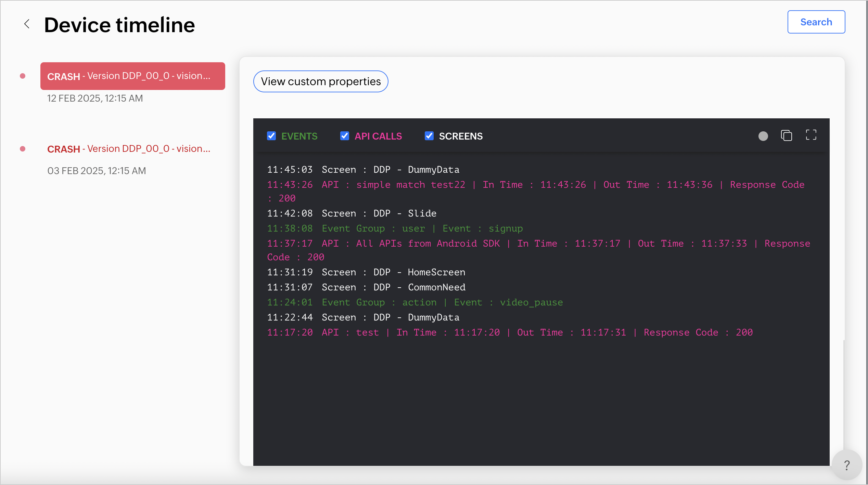The width and height of the screenshot is (868, 485).
Task: Click the dot marker for 03 FEB crash
Action: (x=23, y=149)
